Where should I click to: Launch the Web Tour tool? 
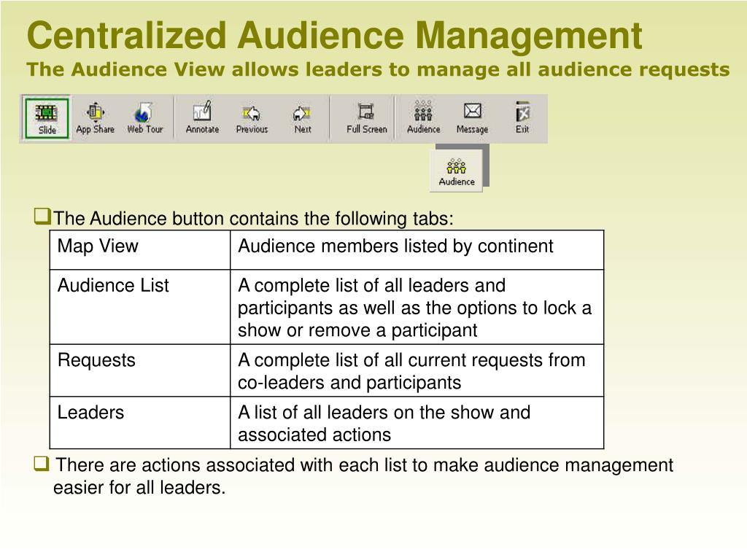click(x=145, y=119)
